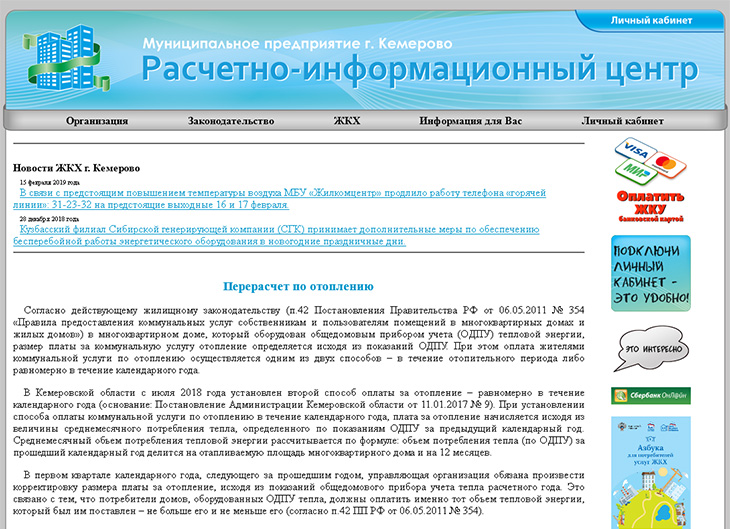Open the 'Организация' menu
The width and height of the screenshot is (730, 529).
(97, 121)
